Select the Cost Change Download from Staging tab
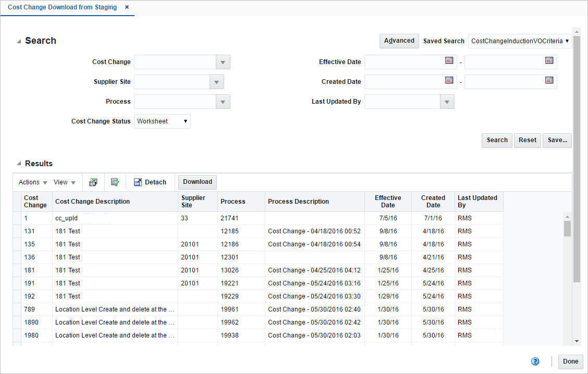The width and height of the screenshot is (588, 374). (x=62, y=7)
